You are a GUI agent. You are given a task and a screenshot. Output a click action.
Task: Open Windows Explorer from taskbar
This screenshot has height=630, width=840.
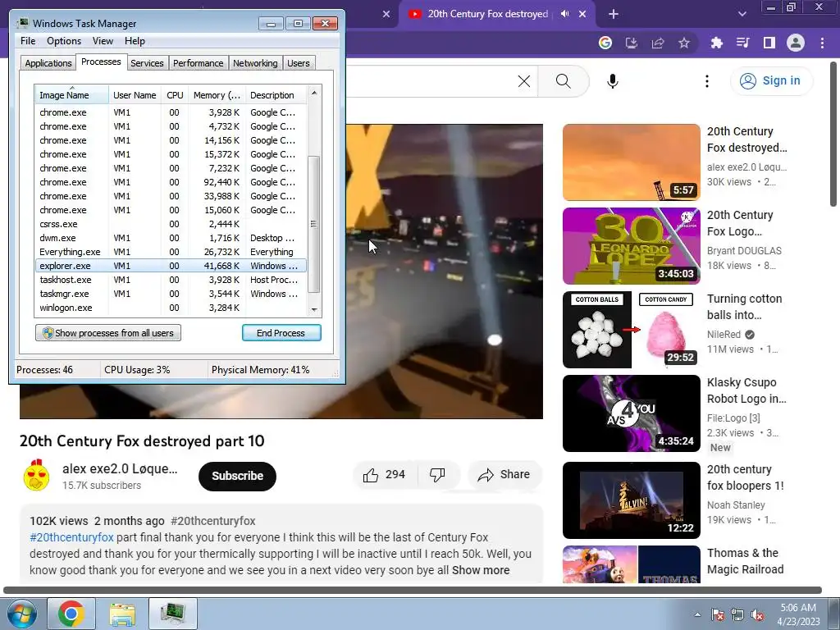(122, 614)
